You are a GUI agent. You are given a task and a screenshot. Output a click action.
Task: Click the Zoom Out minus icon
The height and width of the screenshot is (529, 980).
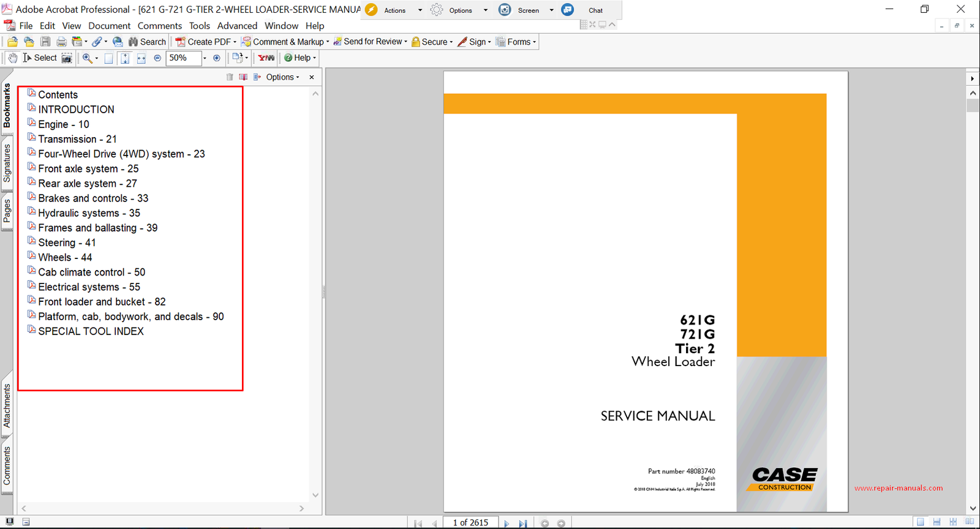coord(157,58)
